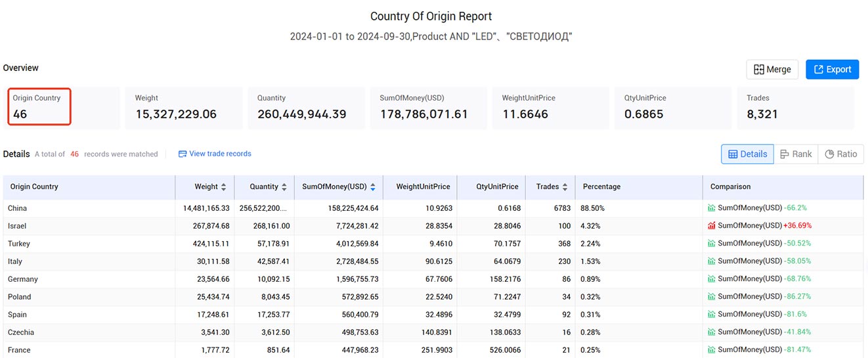Switch to the Ratio view tab
The height and width of the screenshot is (358, 868).
(x=841, y=154)
